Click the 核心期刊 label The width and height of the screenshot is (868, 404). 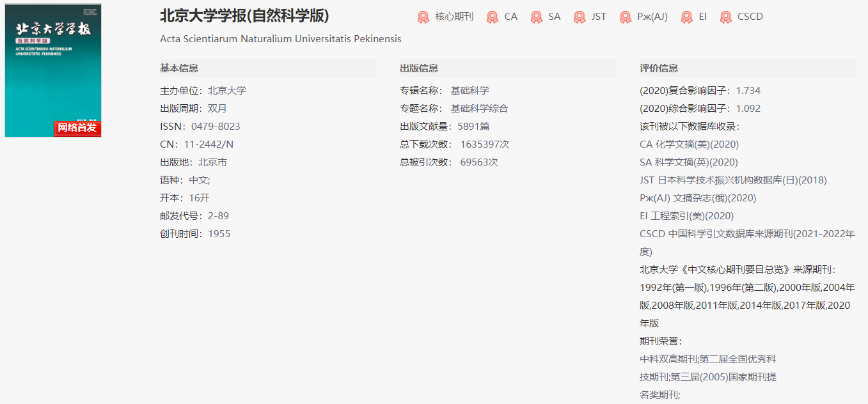(454, 17)
